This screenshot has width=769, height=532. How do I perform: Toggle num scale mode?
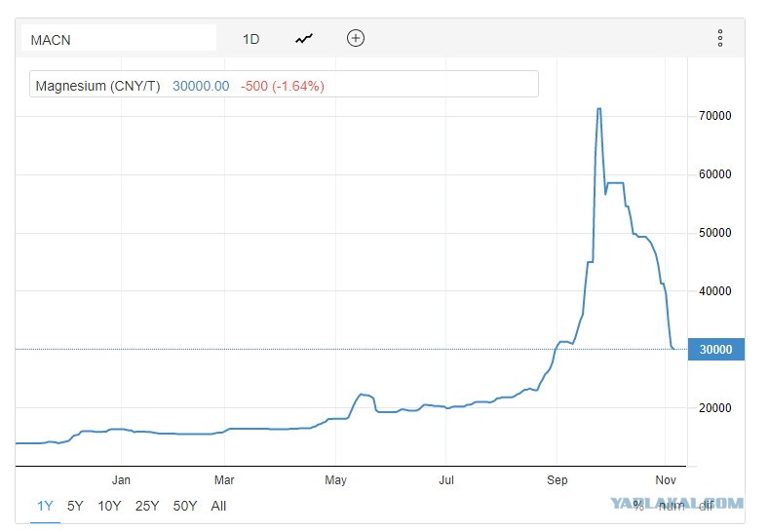coord(672,506)
